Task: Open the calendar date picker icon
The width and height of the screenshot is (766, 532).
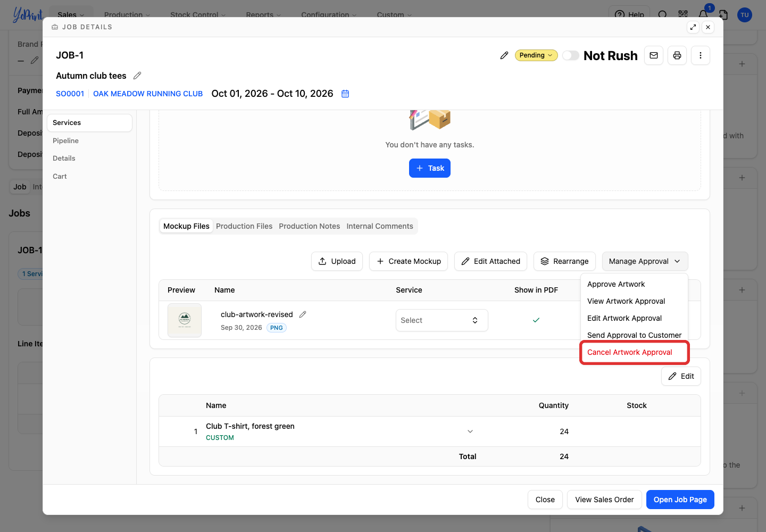Action: (345, 94)
